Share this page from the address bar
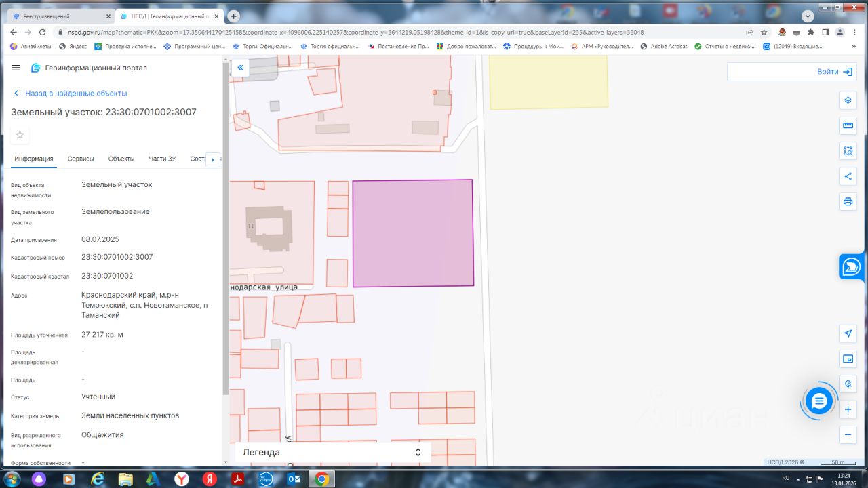This screenshot has width=868, height=488. point(749,32)
